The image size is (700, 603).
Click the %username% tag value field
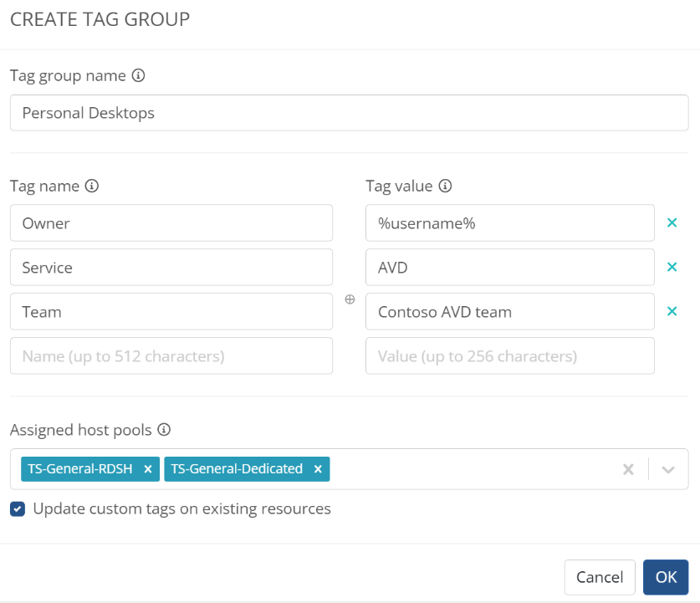pos(509,223)
